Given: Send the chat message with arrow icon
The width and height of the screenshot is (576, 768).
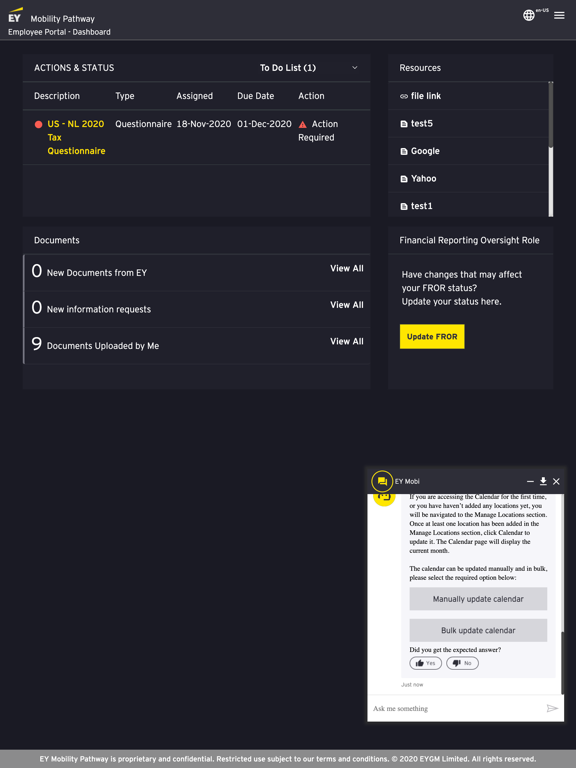Looking at the screenshot, I should [x=552, y=708].
